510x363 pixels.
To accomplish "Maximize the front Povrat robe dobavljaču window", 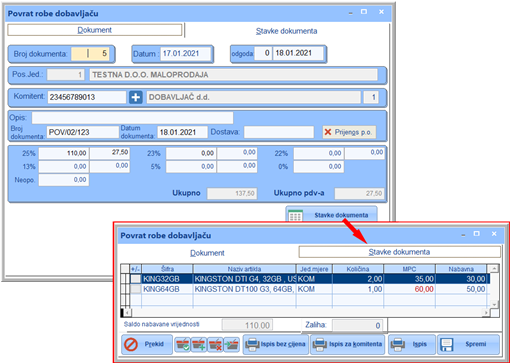I will point(477,234).
